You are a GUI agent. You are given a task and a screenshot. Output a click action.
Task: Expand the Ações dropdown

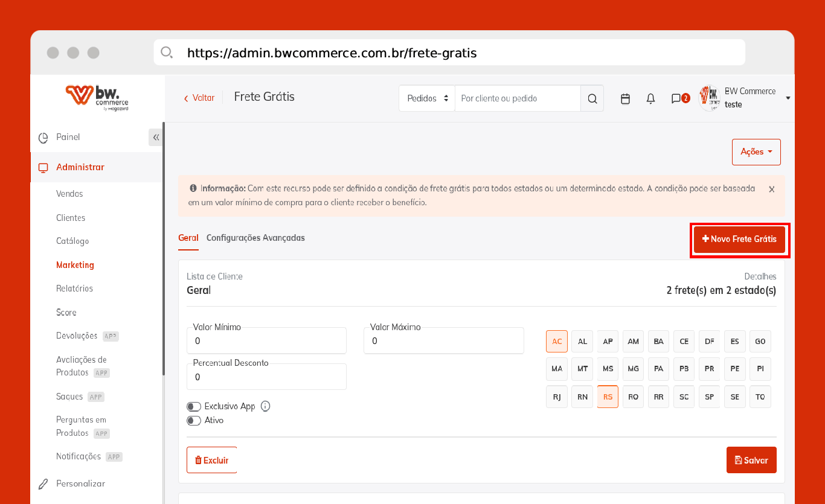pos(756,152)
